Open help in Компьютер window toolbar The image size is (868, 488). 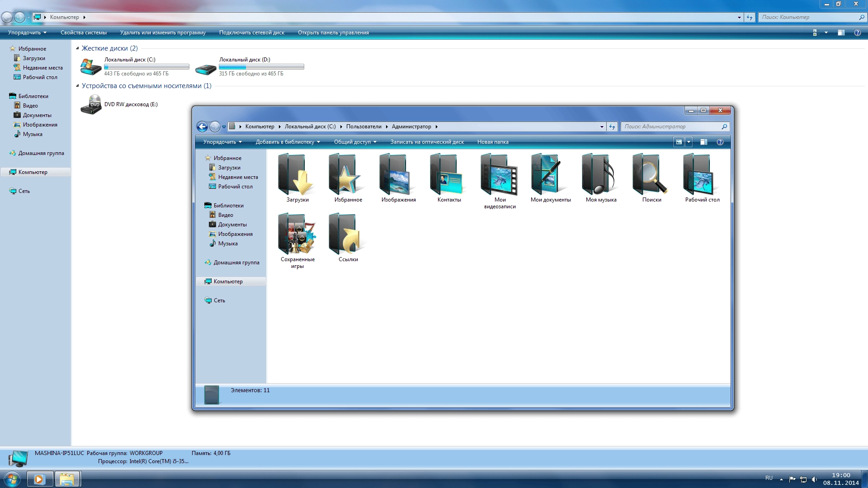pos(857,33)
